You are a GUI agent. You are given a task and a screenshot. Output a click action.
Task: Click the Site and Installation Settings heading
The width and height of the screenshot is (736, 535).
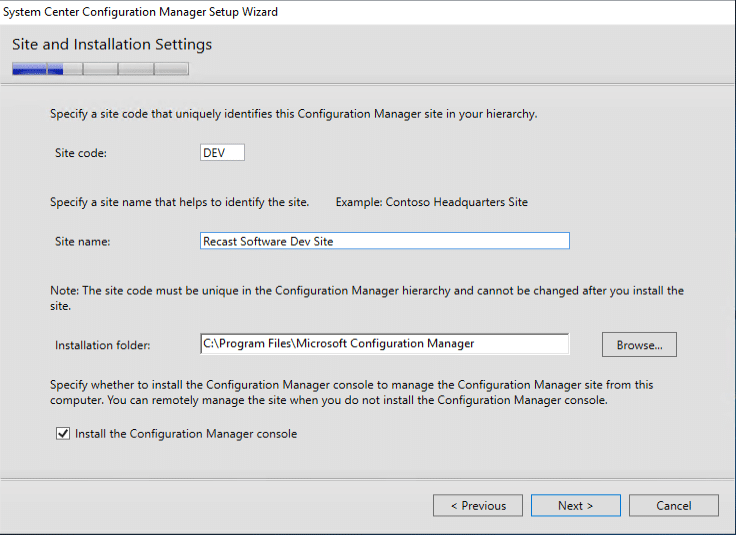(x=112, y=45)
